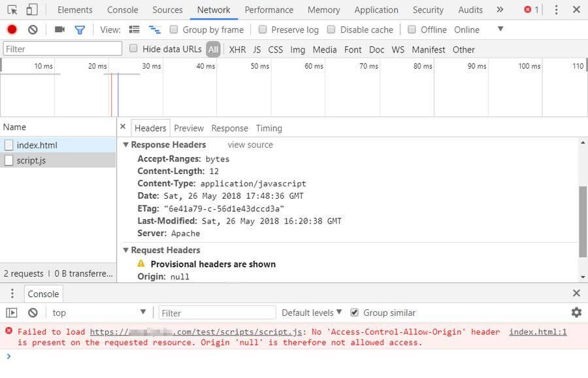This screenshot has width=588, height=378.
Task: Click the index.html file icon
Action: (x=8, y=145)
